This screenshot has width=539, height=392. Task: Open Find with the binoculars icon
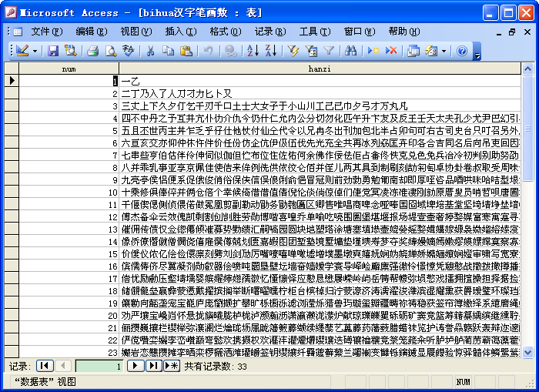click(x=350, y=51)
